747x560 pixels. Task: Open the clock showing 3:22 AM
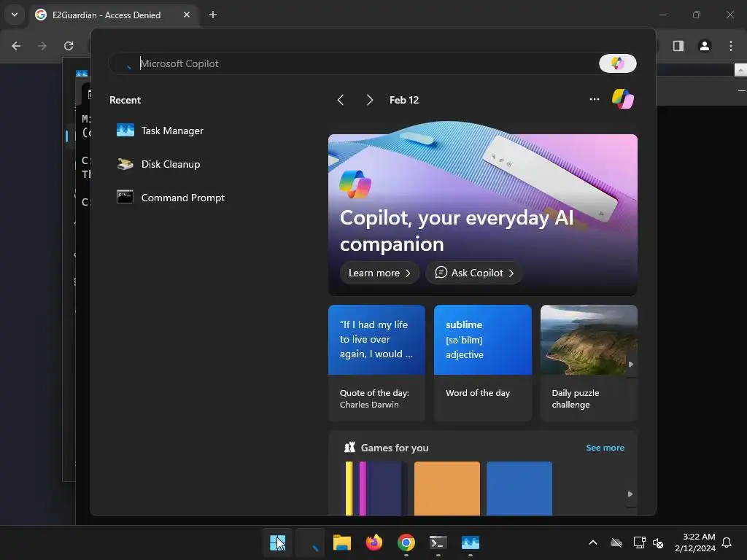(695, 542)
